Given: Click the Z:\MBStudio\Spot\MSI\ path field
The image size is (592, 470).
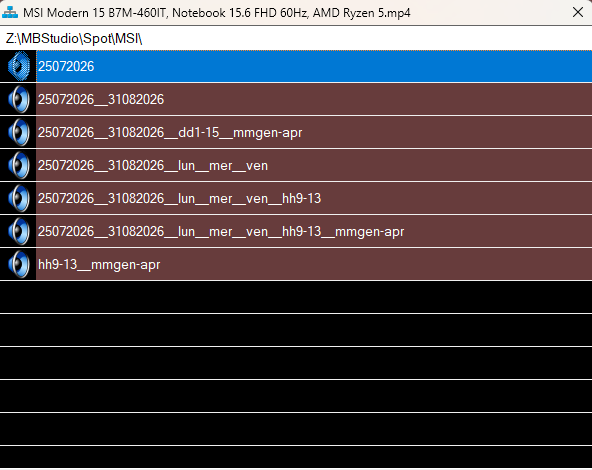Looking at the screenshot, I should 296,38.
